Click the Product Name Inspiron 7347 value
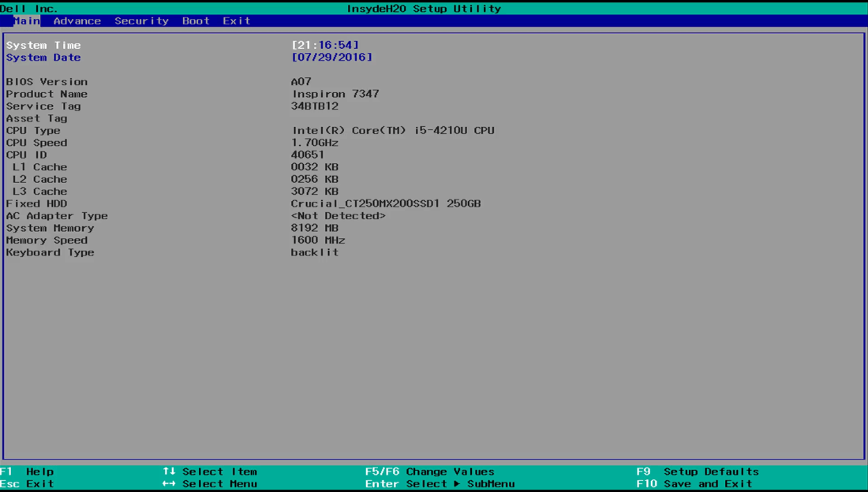Viewport: 868px width, 492px height. [x=335, y=94]
